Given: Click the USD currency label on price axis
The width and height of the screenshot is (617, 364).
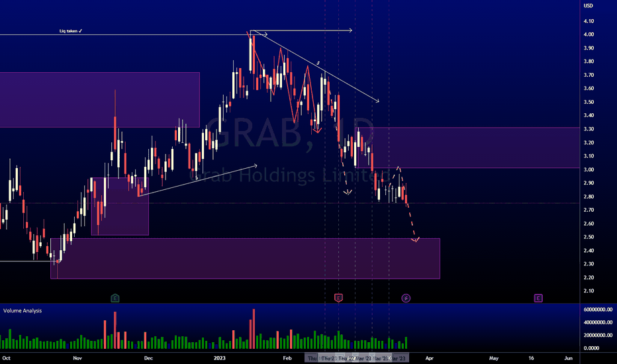Looking at the screenshot, I should [x=588, y=5].
